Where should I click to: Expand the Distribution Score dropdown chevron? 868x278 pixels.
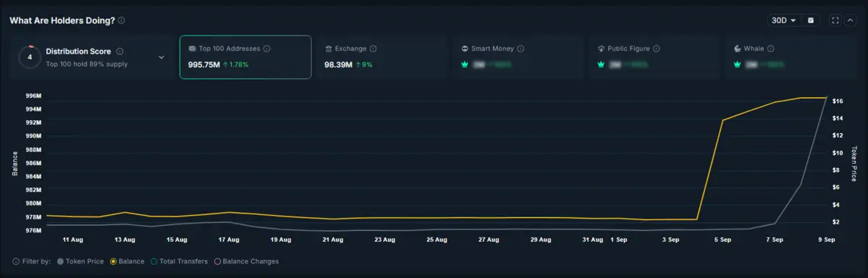tap(161, 57)
